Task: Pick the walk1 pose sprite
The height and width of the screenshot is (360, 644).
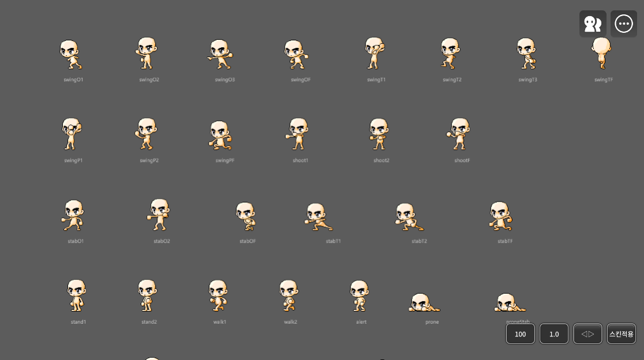Action: 218,295
